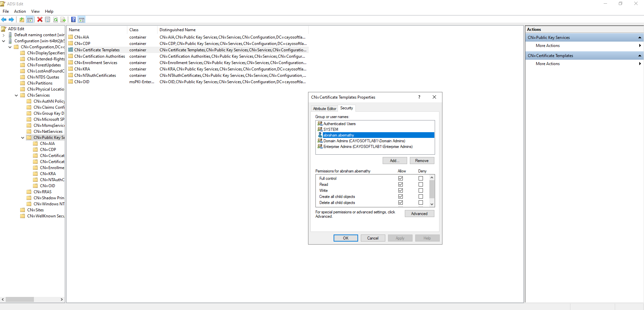644x310 pixels.
Task: Collapse the CN=Services tree node
Action: (x=16, y=95)
